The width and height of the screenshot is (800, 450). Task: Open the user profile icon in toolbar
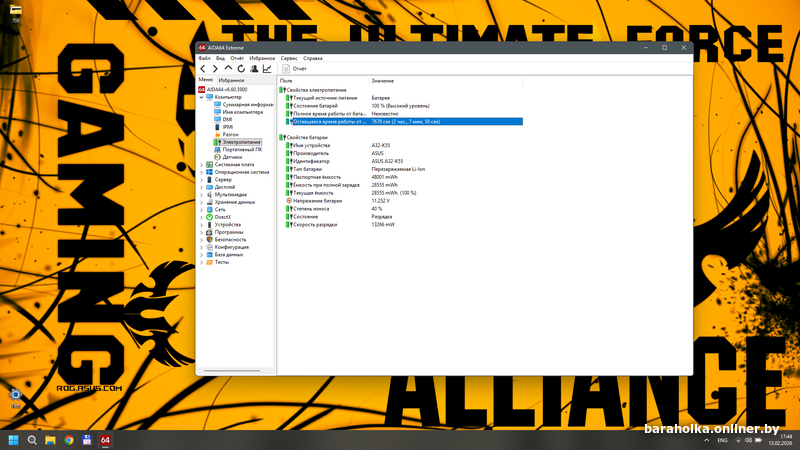click(254, 69)
